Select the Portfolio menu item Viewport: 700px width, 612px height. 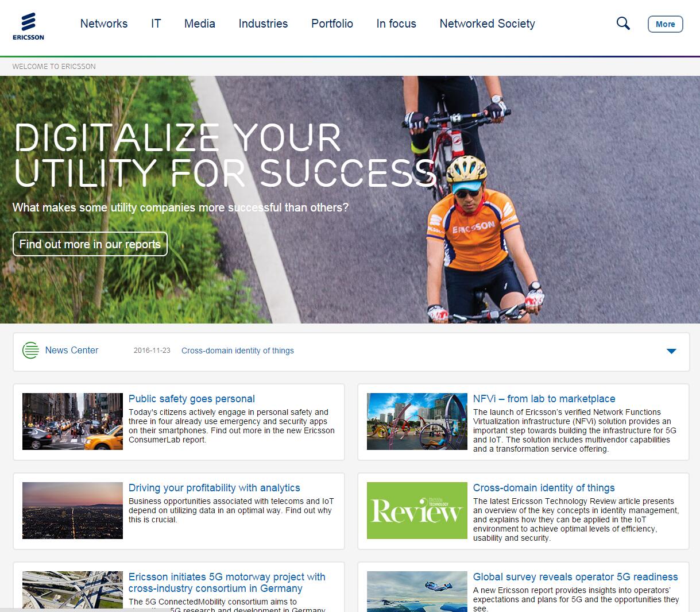click(x=332, y=24)
